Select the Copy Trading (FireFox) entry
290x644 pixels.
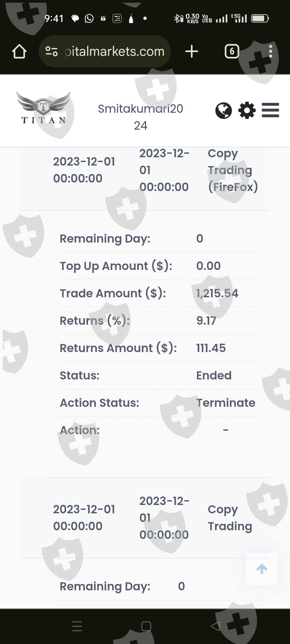pos(233,170)
